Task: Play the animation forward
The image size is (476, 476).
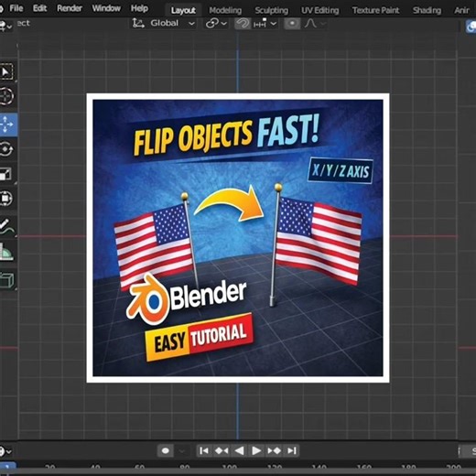Action: coord(256,450)
